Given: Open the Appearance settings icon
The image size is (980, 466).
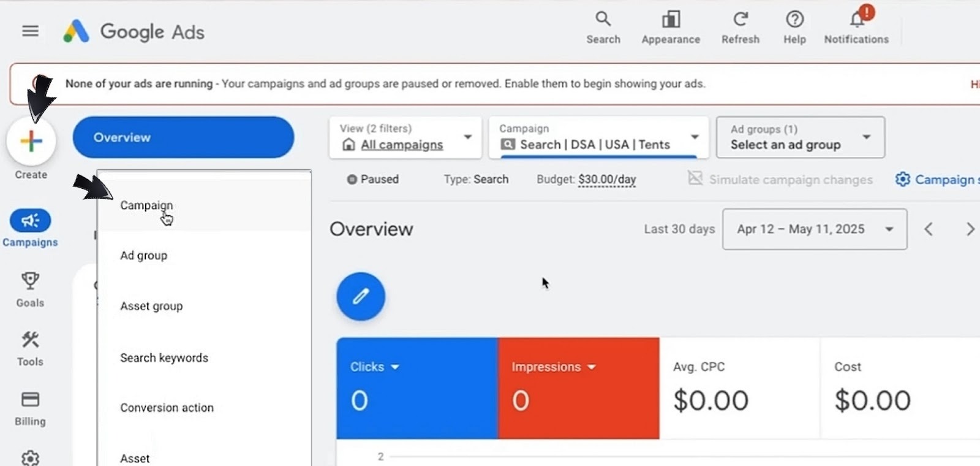Looking at the screenshot, I should [671, 20].
